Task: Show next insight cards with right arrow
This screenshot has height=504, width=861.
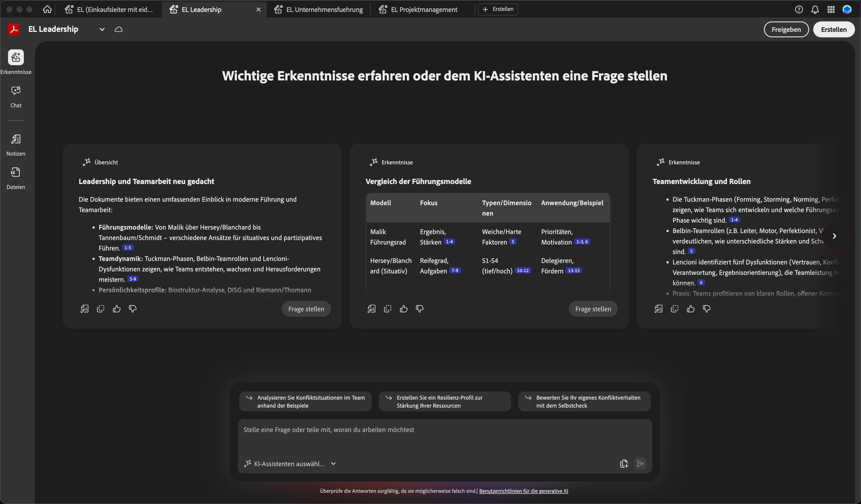Action: (x=834, y=236)
